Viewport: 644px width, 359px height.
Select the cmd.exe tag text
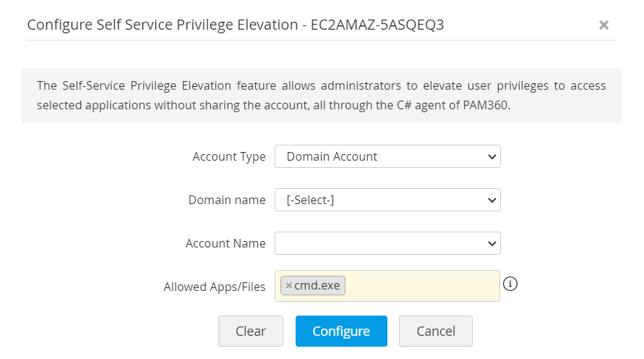tap(317, 286)
